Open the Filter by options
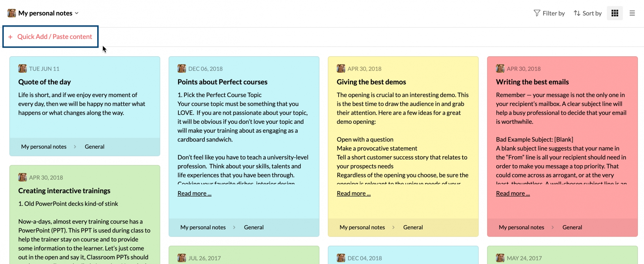The image size is (644, 264). pyautogui.click(x=549, y=13)
